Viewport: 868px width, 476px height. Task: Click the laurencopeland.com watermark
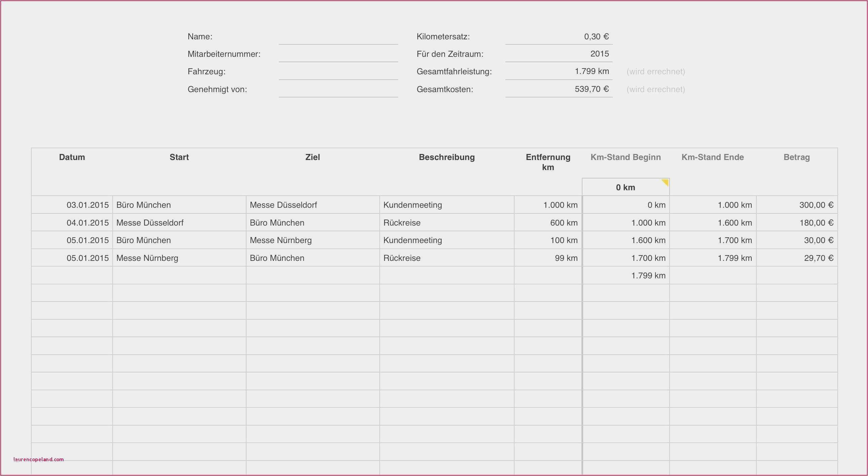[x=38, y=459]
